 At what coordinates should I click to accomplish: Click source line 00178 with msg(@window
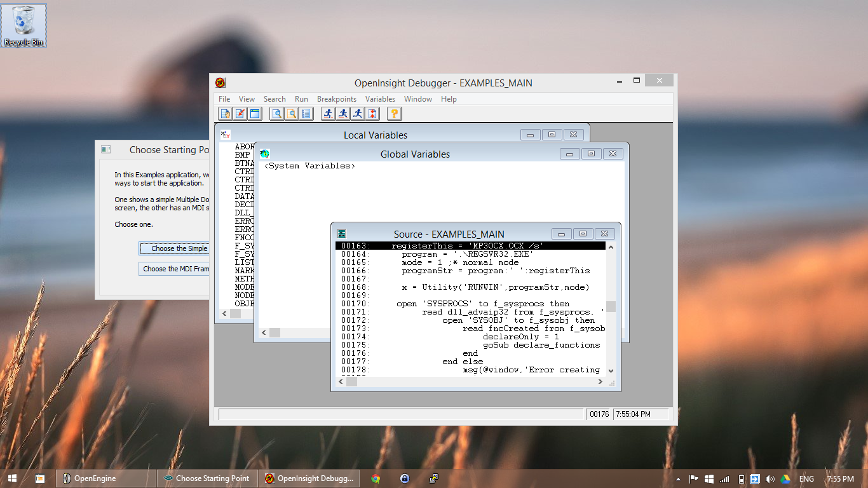470,370
